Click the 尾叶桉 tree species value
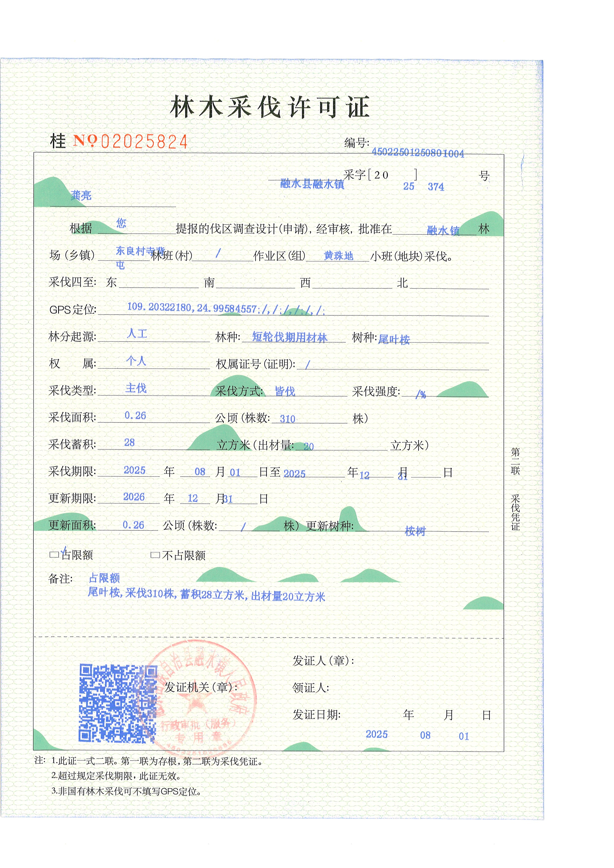 pyautogui.click(x=394, y=339)
